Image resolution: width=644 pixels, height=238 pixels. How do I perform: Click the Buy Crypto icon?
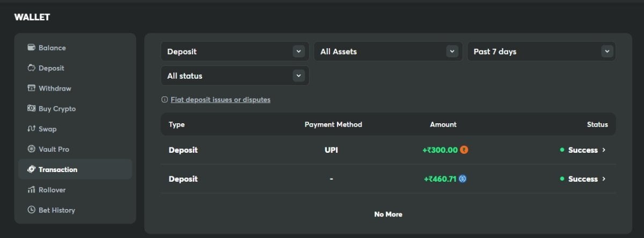pos(31,109)
